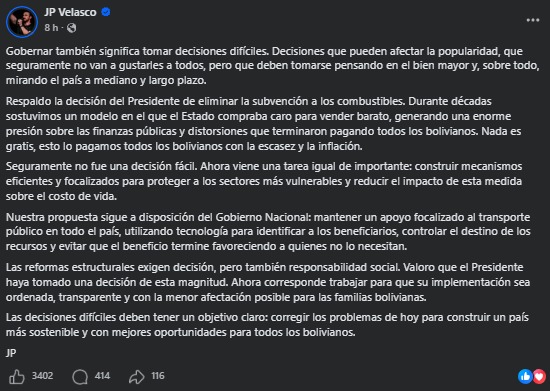550x391 pixels.
Task: Click the comment bubble icon
Action: 80,377
